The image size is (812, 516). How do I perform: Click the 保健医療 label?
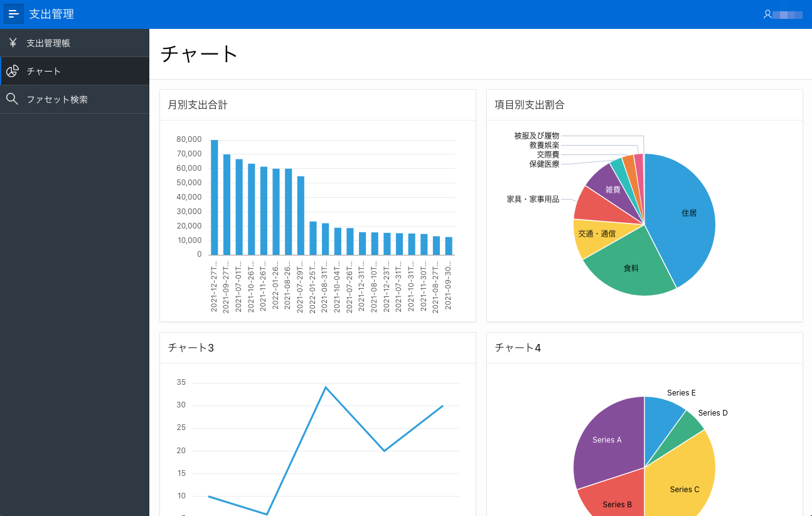[544, 164]
